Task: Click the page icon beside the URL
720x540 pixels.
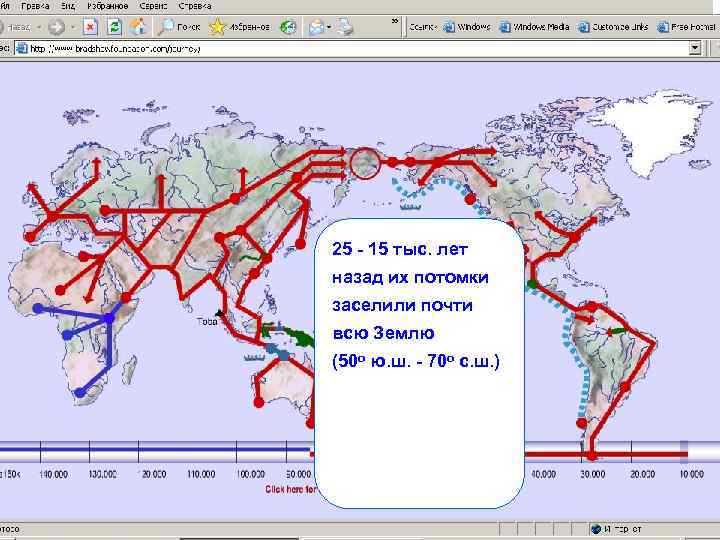Action: (22, 48)
